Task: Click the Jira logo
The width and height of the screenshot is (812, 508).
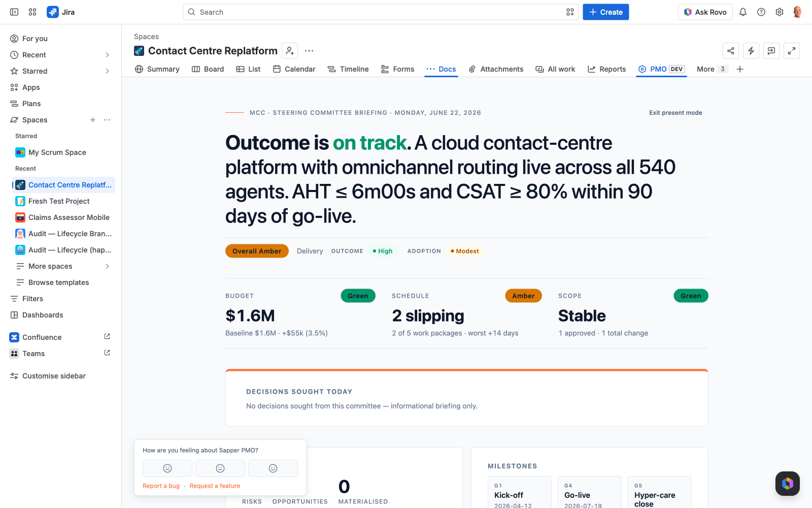Action: pos(61,12)
